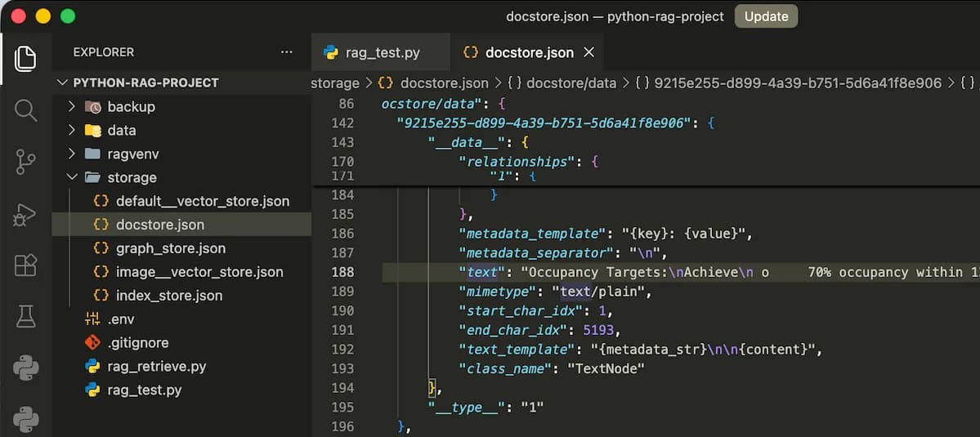This screenshot has width=980, height=437.
Task: Click the open storage folder icon
Action: pos(92,178)
